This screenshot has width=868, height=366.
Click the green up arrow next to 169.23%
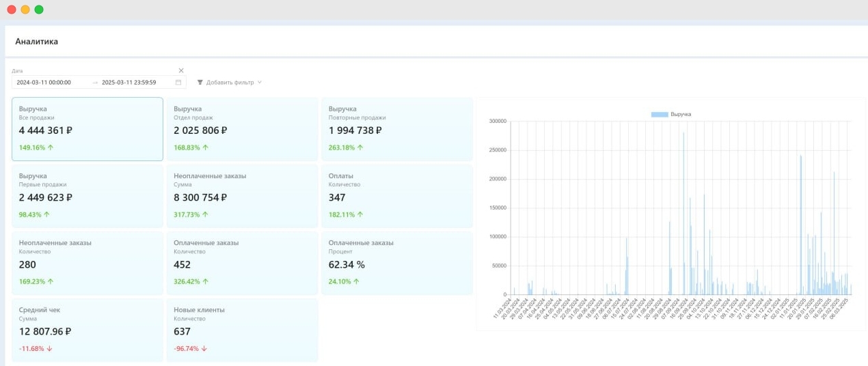(51, 281)
